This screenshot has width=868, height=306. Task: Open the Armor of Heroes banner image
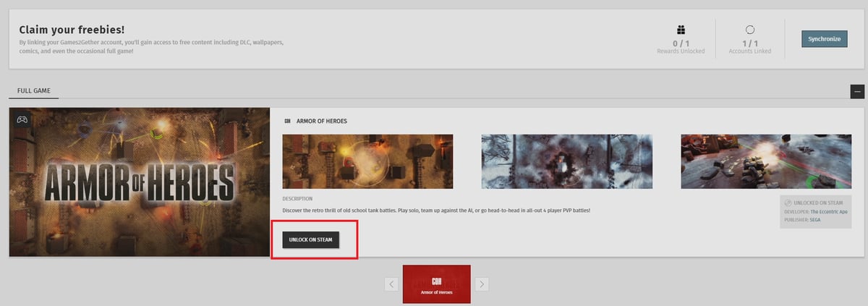pyautogui.click(x=140, y=182)
